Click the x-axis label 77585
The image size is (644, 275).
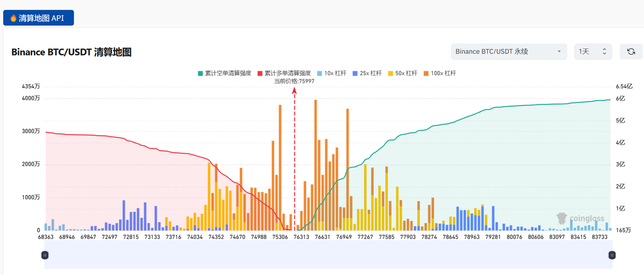click(386, 237)
